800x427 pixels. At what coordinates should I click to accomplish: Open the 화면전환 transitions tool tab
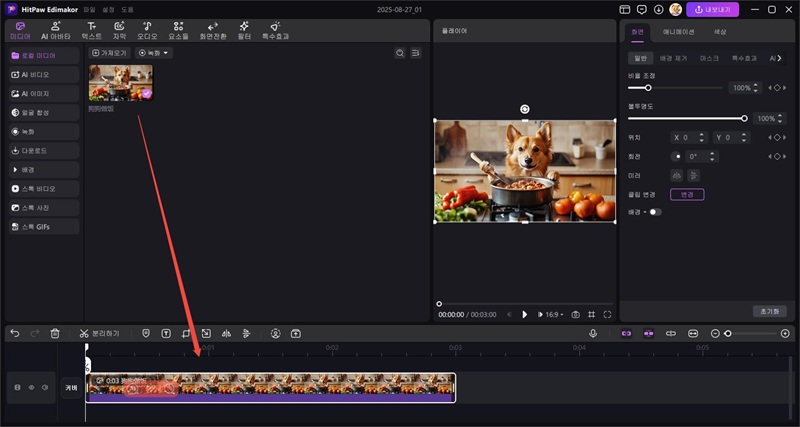tap(213, 31)
